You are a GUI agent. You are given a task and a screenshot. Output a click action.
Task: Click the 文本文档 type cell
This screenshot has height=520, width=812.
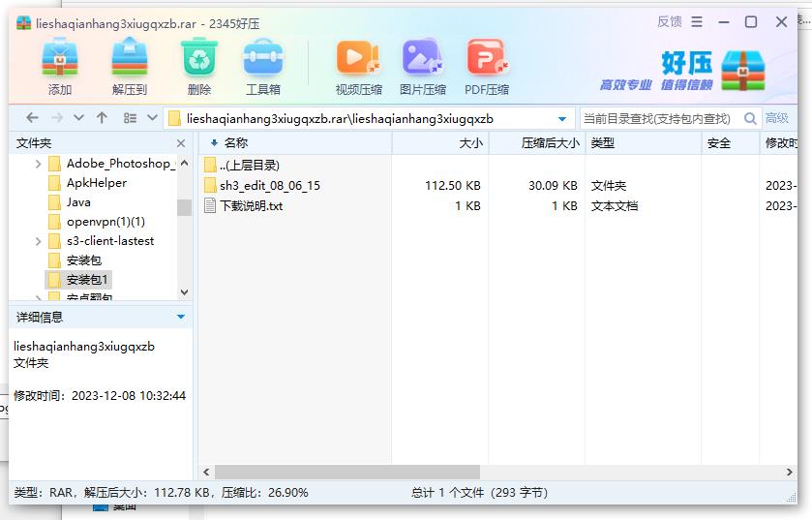(x=615, y=205)
